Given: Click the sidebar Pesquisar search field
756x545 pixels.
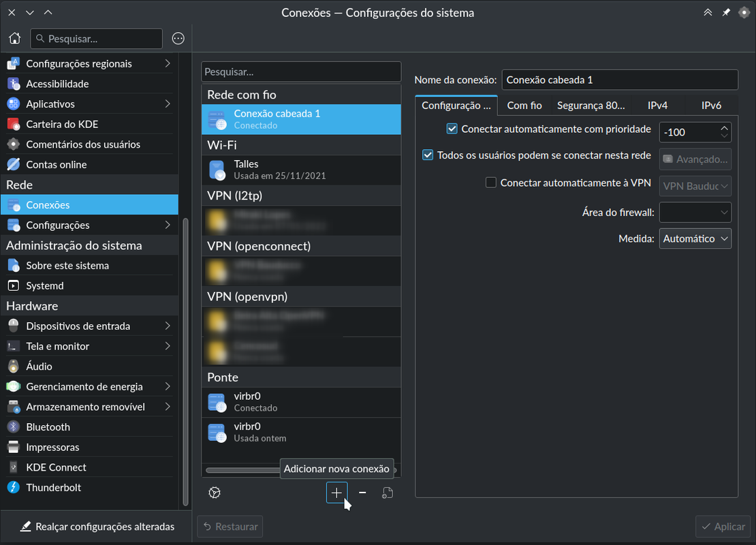Looking at the screenshot, I should 97,39.
